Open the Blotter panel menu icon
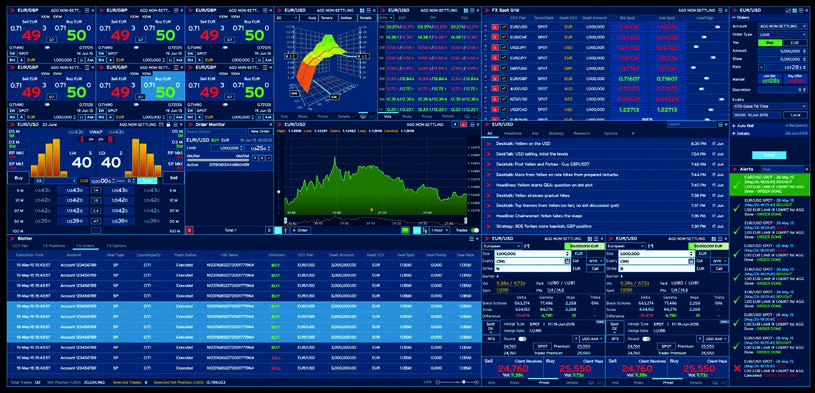 tap(470, 238)
